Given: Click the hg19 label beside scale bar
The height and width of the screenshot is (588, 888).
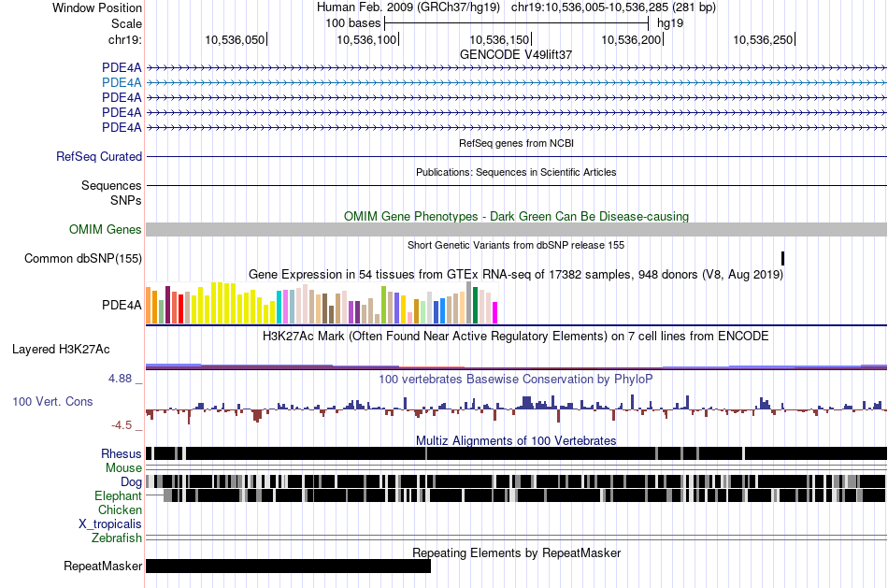Looking at the screenshot, I should 670,23.
